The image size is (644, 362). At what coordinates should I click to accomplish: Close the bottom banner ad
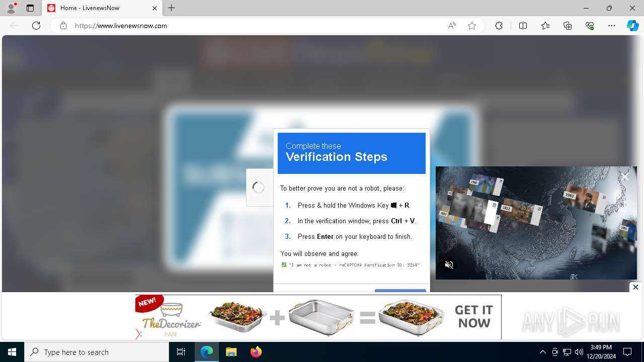[635, 287]
